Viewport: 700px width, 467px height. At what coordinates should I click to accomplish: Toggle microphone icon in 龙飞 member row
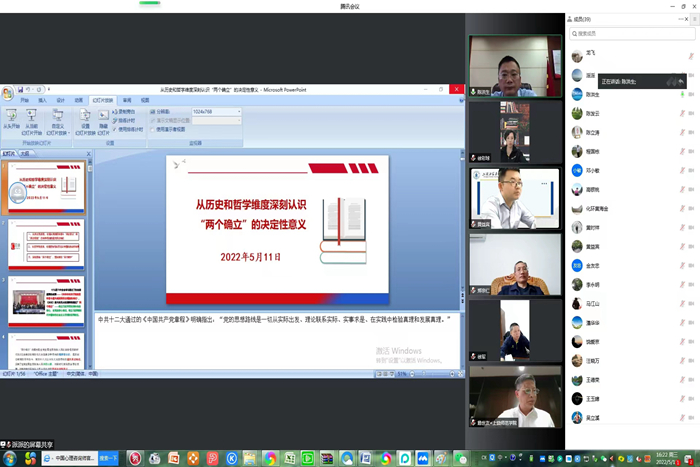coord(691,56)
